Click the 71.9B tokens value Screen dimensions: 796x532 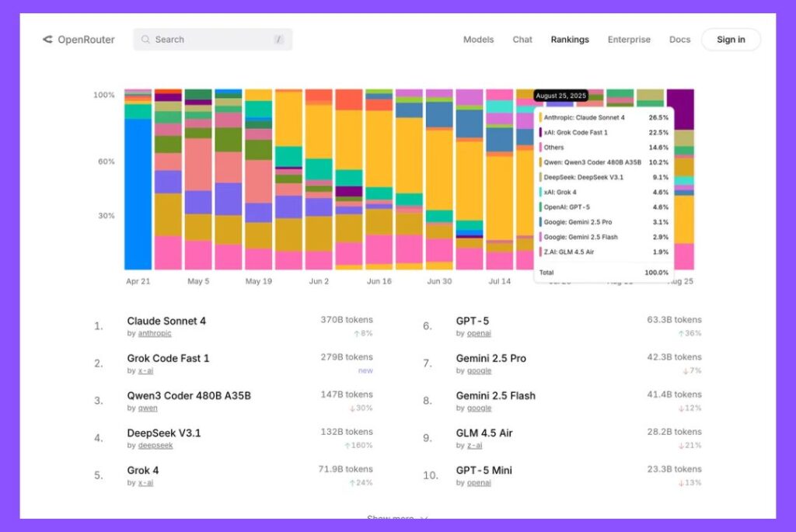(346, 469)
